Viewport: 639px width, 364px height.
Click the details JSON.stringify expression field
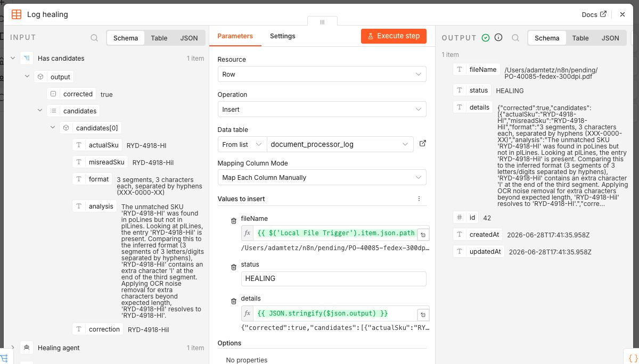pyautogui.click(x=335, y=313)
